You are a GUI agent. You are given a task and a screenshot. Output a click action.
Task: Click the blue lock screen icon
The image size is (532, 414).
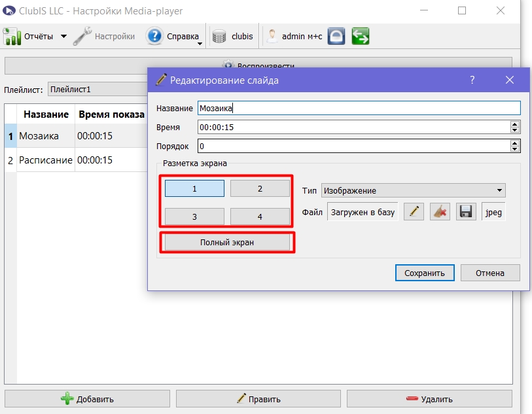click(x=336, y=36)
